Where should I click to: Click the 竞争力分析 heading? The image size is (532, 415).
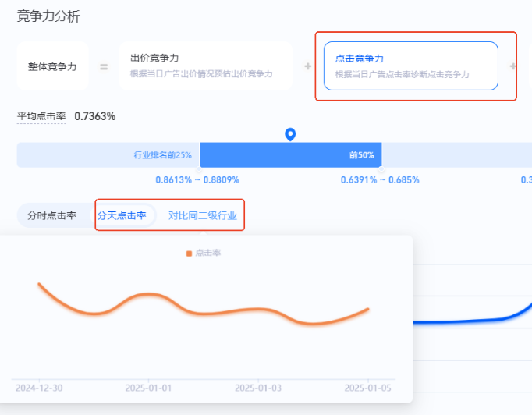tap(48, 16)
